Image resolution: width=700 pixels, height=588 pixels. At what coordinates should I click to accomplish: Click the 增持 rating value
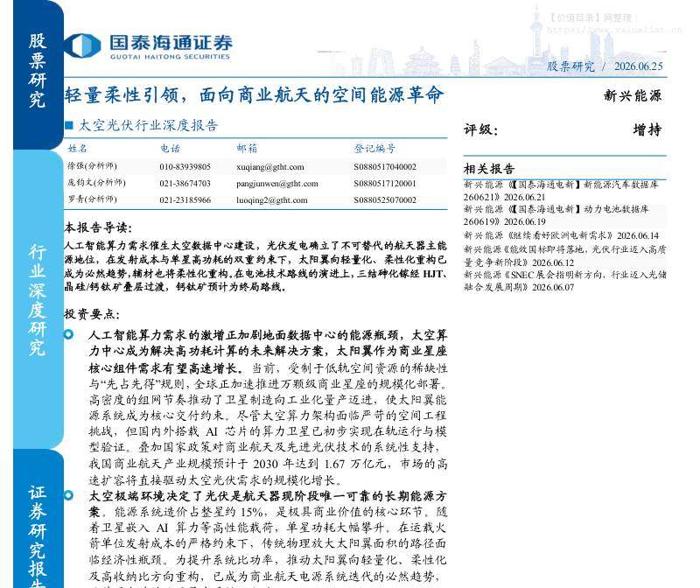click(x=647, y=129)
